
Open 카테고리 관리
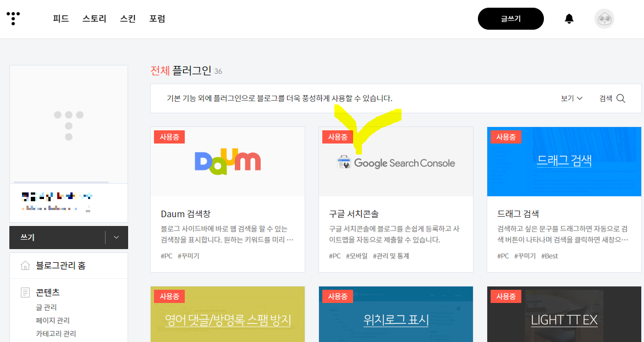[x=56, y=333]
